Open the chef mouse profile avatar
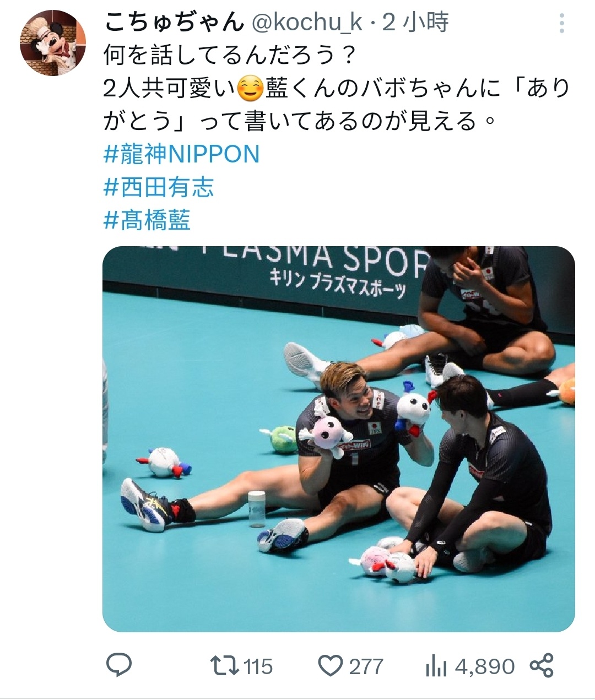 tap(53, 43)
